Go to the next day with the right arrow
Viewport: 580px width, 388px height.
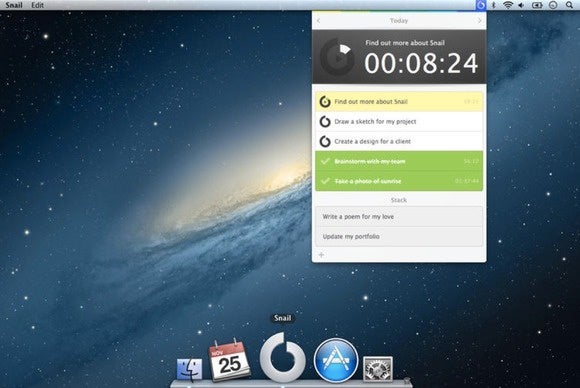pyautogui.click(x=479, y=21)
